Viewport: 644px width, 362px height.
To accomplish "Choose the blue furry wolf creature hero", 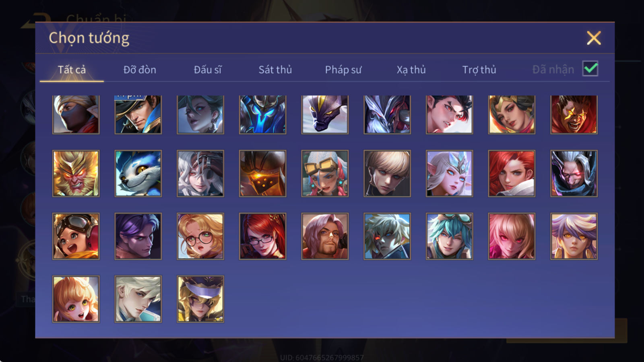I will pyautogui.click(x=138, y=173).
